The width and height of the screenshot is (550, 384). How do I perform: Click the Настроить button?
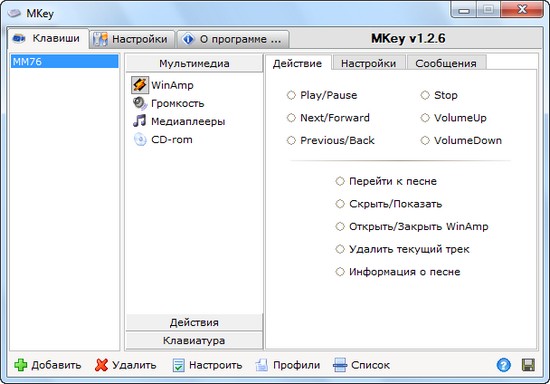(208, 365)
